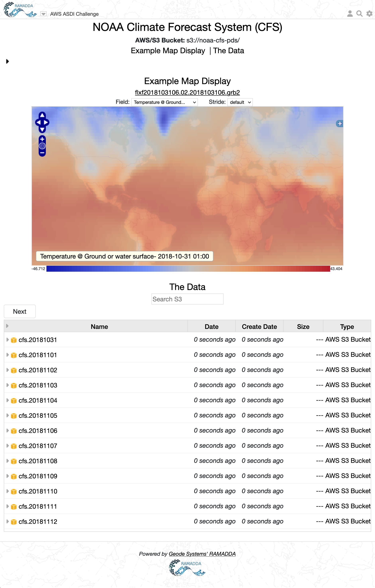Click the map caption label Temperature @ Ground
Image resolution: width=375 pixels, height=588 pixels.
pyautogui.click(x=125, y=256)
